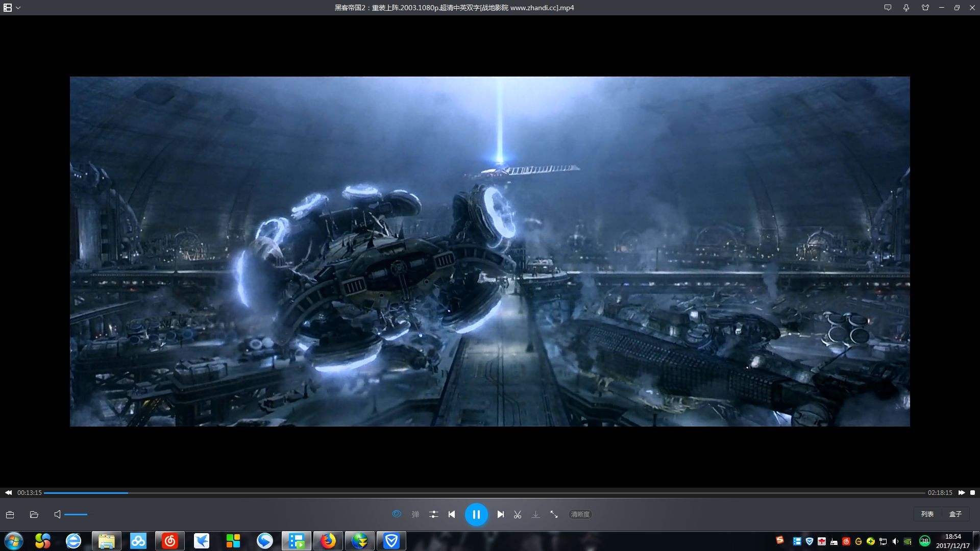Expand the main menu dropdown chevron
Screen dimensions: 980x551
click(18, 8)
